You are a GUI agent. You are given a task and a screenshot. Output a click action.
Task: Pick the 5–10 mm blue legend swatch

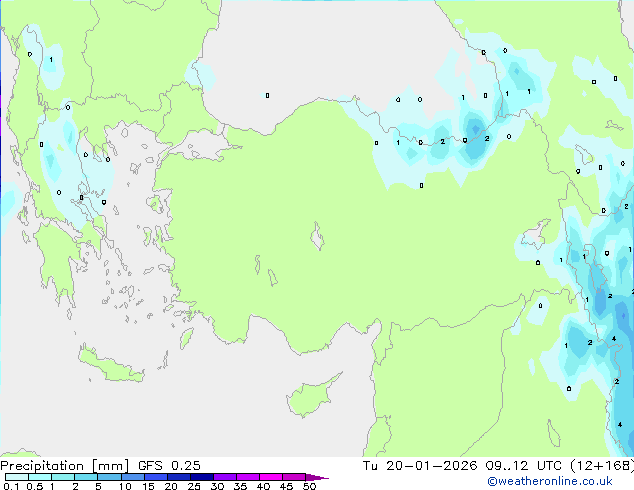point(109,477)
